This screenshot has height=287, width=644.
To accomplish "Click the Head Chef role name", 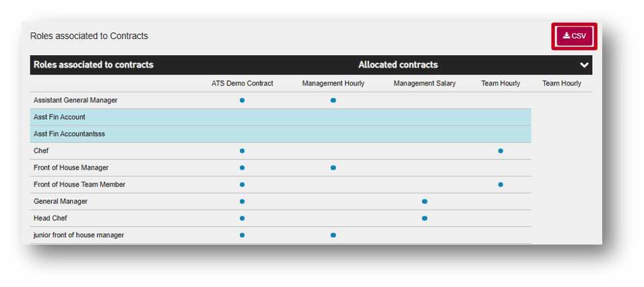I will pos(50,218).
